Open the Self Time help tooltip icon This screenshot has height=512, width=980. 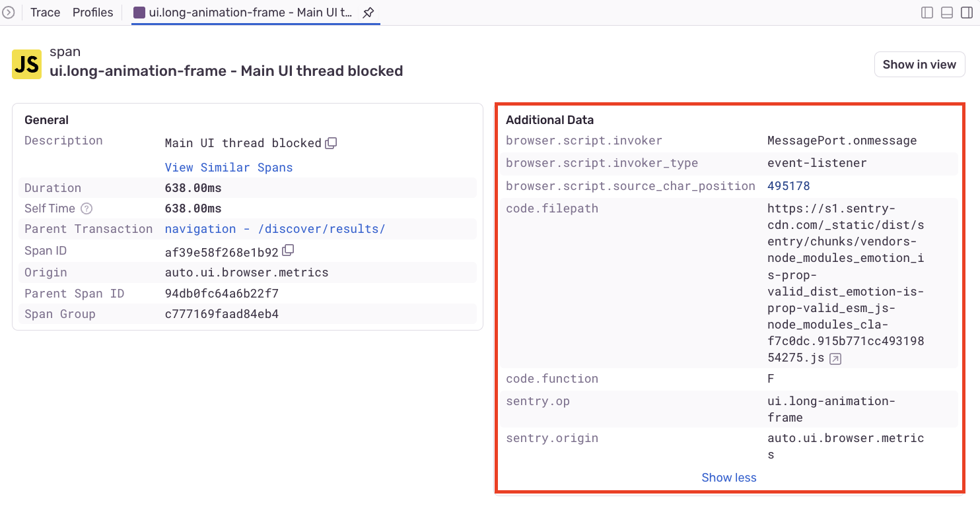pos(87,208)
